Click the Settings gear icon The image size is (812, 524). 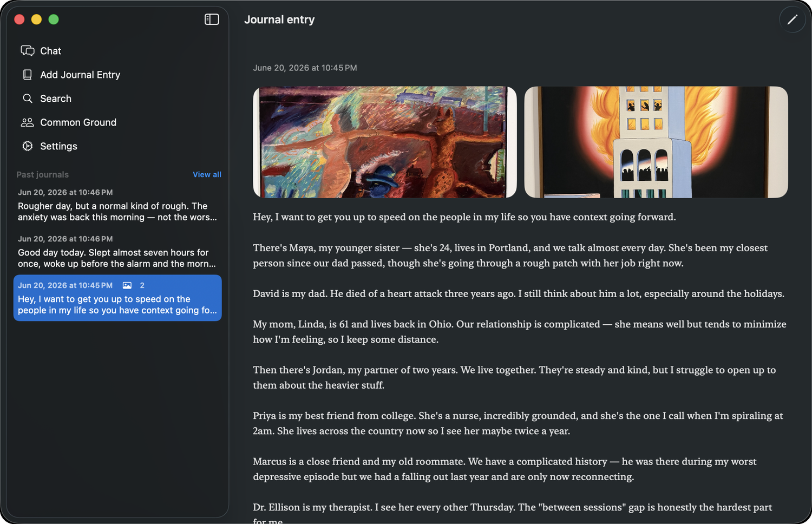pyautogui.click(x=28, y=146)
